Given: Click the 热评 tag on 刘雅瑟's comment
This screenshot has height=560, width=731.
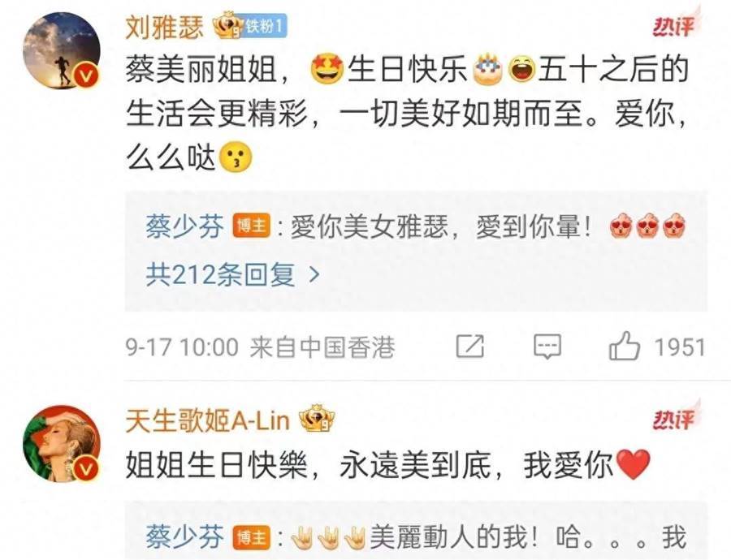Looking at the screenshot, I should click(674, 26).
